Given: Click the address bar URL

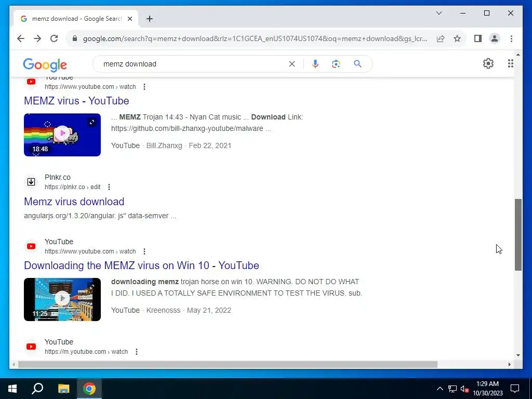Looking at the screenshot, I should (x=255, y=38).
